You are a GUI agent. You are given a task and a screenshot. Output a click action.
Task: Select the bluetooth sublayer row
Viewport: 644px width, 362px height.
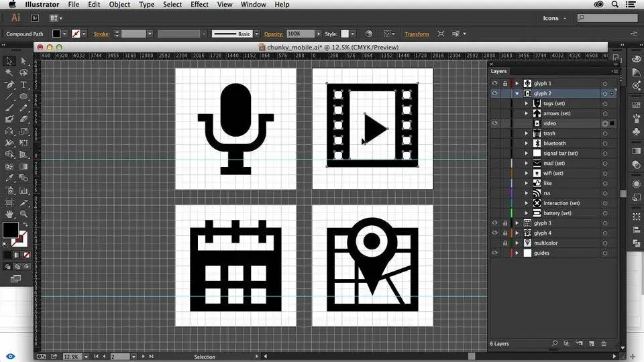tap(554, 143)
